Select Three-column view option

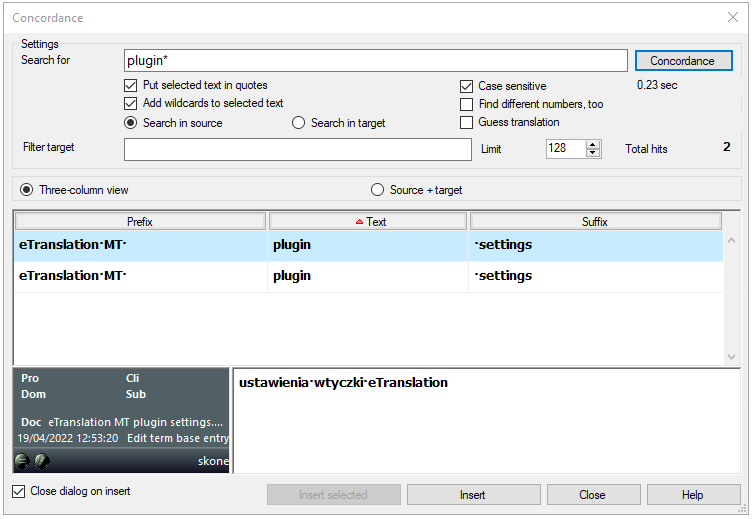(26, 190)
